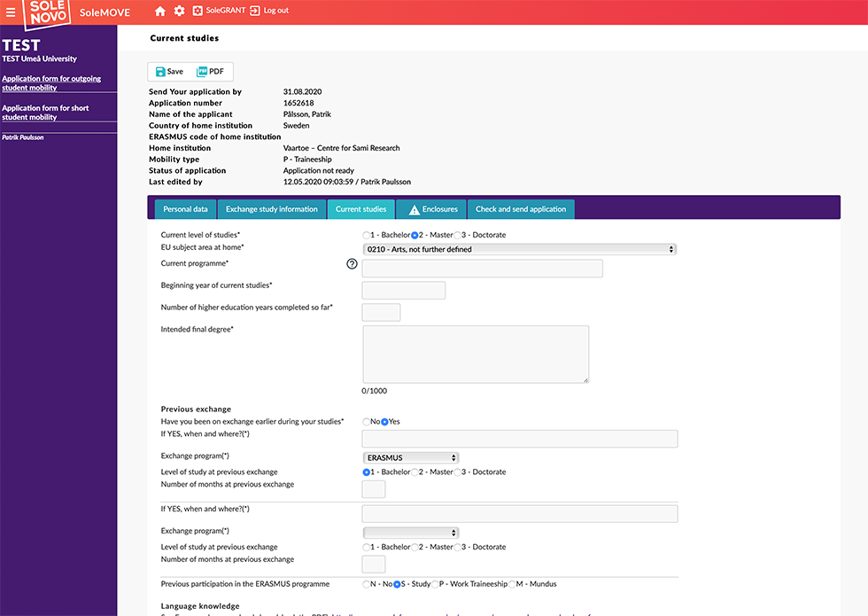This screenshot has width=868, height=616.
Task: Click the PDF export icon
Action: (x=202, y=72)
